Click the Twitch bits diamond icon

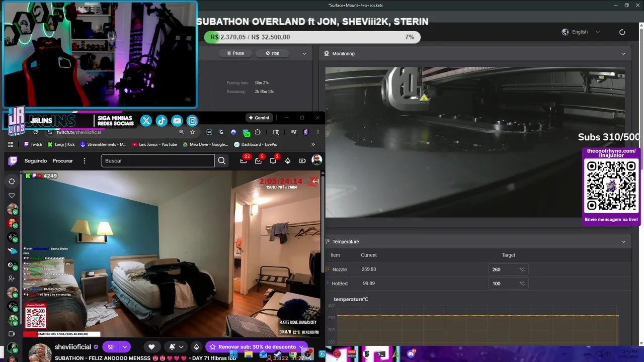(x=288, y=161)
